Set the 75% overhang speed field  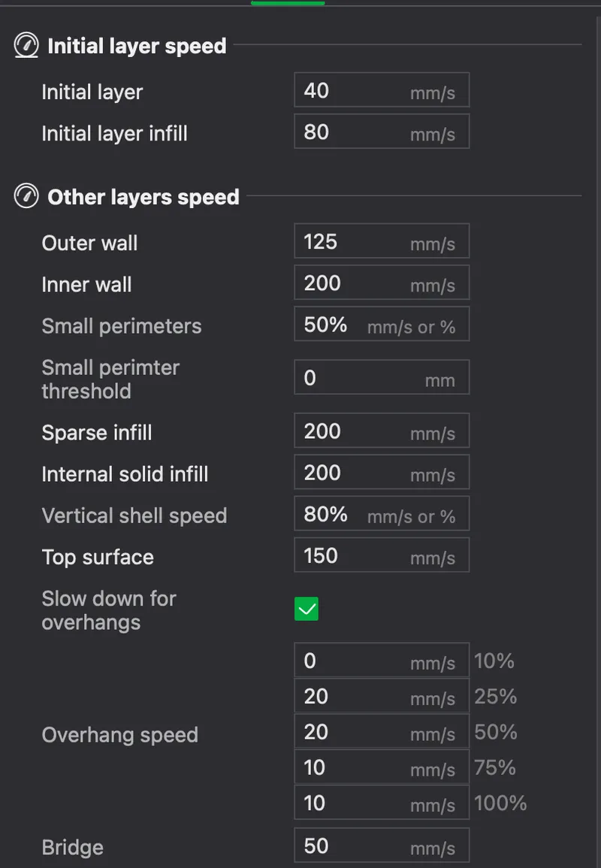point(382,767)
